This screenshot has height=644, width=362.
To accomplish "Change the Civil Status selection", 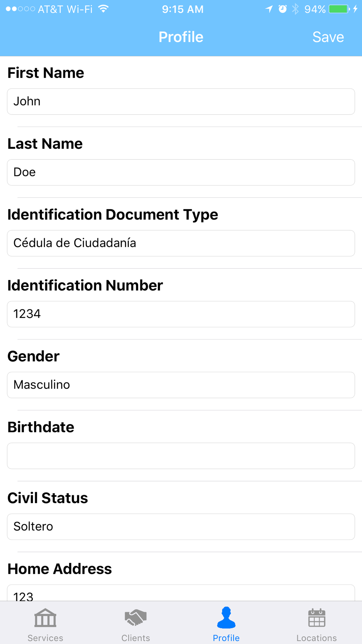I will coord(181,527).
